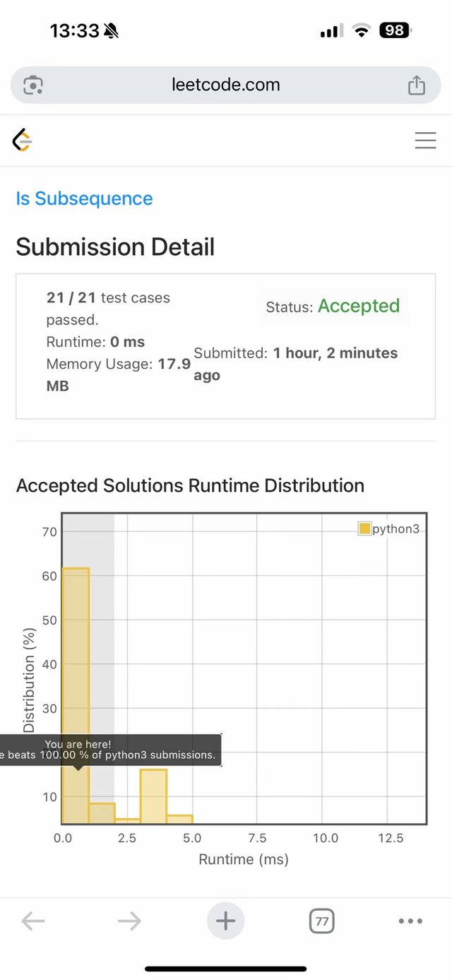The width and height of the screenshot is (452, 980).
Task: Go back with the browser back arrow
Action: pos(33,921)
